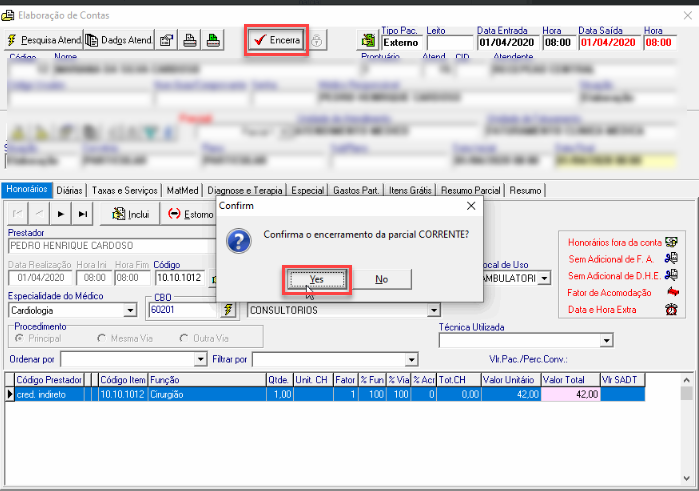Go to next record navigation arrow
Screen dimensions: 699x491
pyautogui.click(x=61, y=214)
